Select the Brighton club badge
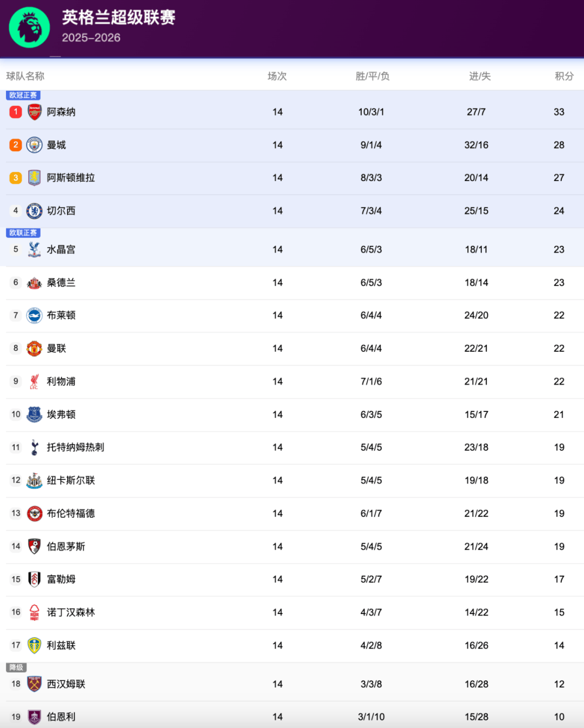The height and width of the screenshot is (728, 584). pos(35,316)
